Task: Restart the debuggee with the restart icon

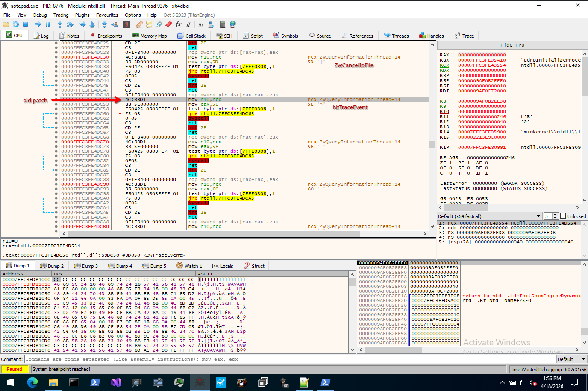Action: click(16, 24)
